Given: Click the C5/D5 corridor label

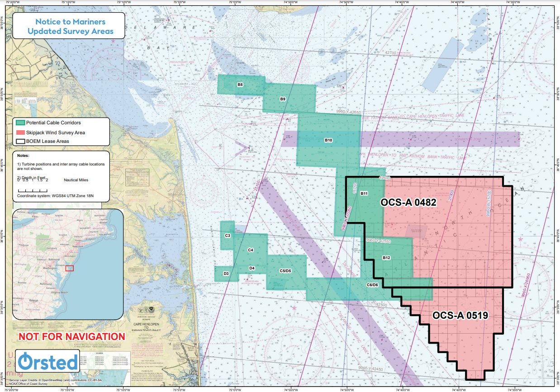Looking at the screenshot, I should (x=285, y=271).
